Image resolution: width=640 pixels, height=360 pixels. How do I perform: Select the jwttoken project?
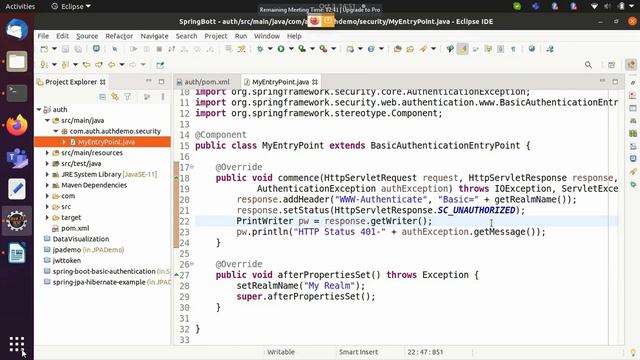[67, 260]
